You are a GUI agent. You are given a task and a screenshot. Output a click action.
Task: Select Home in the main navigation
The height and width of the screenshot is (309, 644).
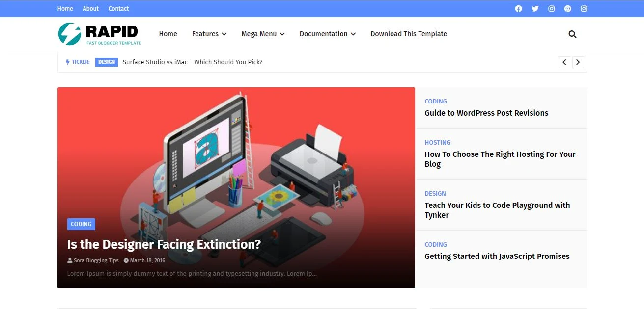coord(168,34)
